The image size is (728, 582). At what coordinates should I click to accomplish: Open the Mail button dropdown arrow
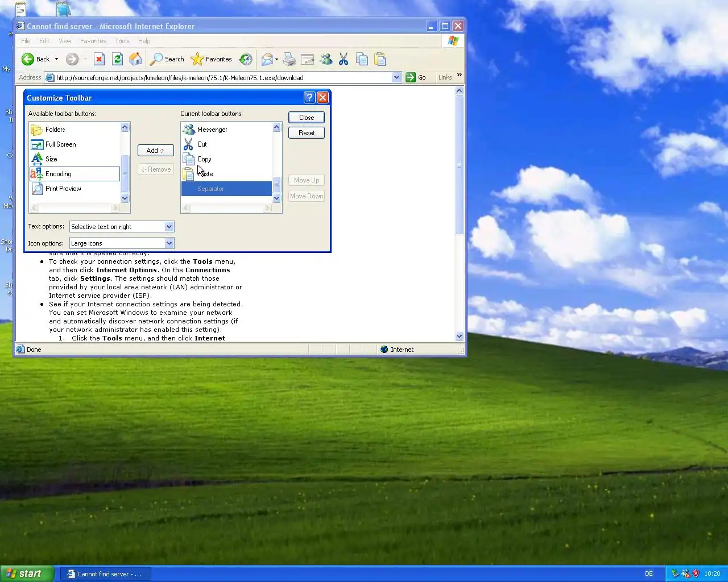click(x=276, y=59)
